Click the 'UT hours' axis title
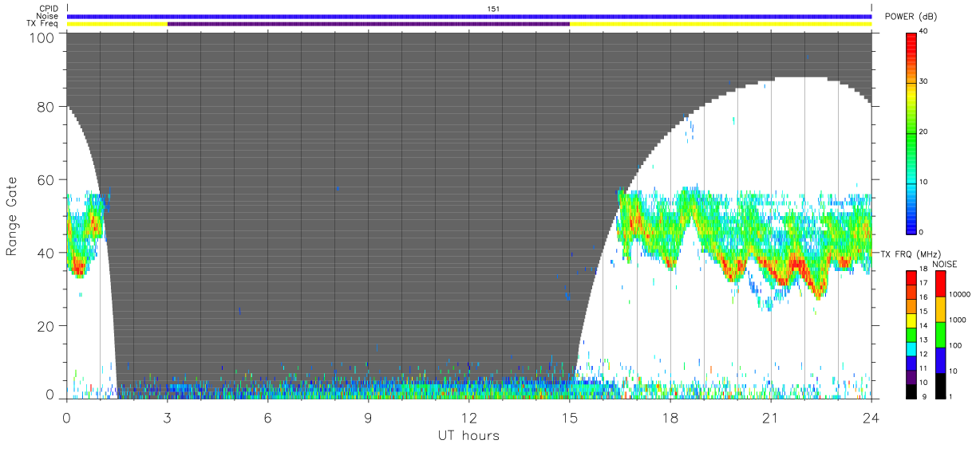The height and width of the screenshot is (452, 980). click(468, 435)
